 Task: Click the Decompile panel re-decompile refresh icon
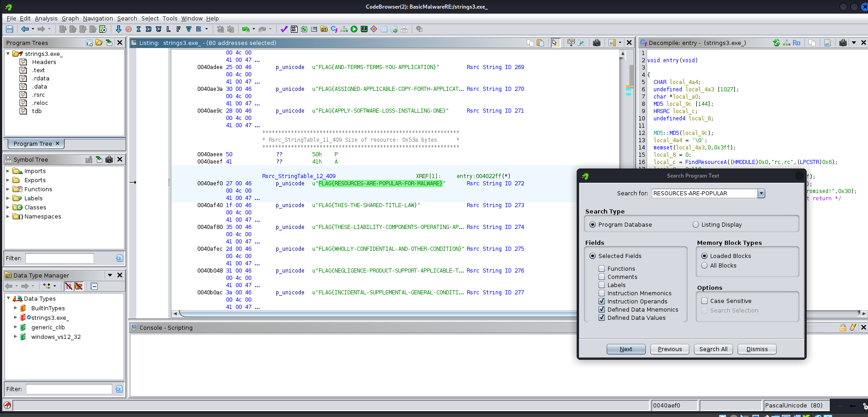(777, 43)
